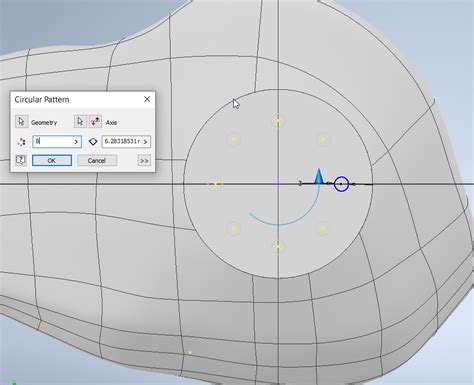This screenshot has height=385, width=474.
Task: Confirm the pattern with OK
Action: (x=52, y=160)
